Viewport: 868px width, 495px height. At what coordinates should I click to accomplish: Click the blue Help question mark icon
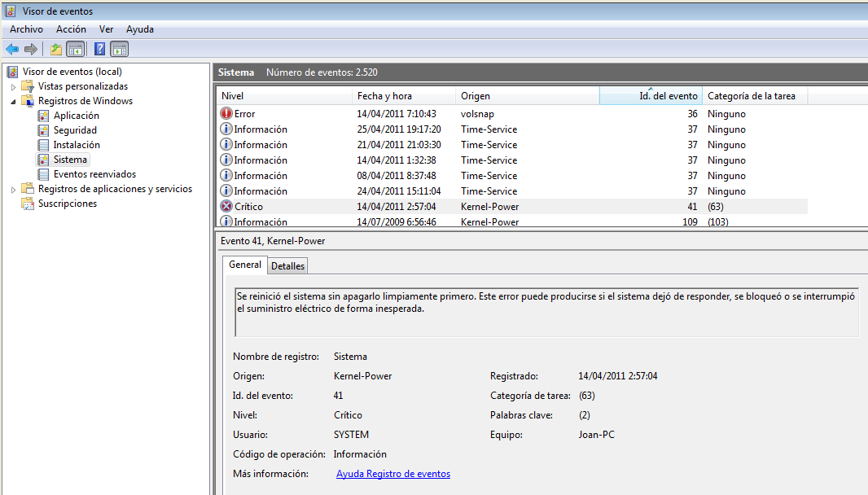99,49
